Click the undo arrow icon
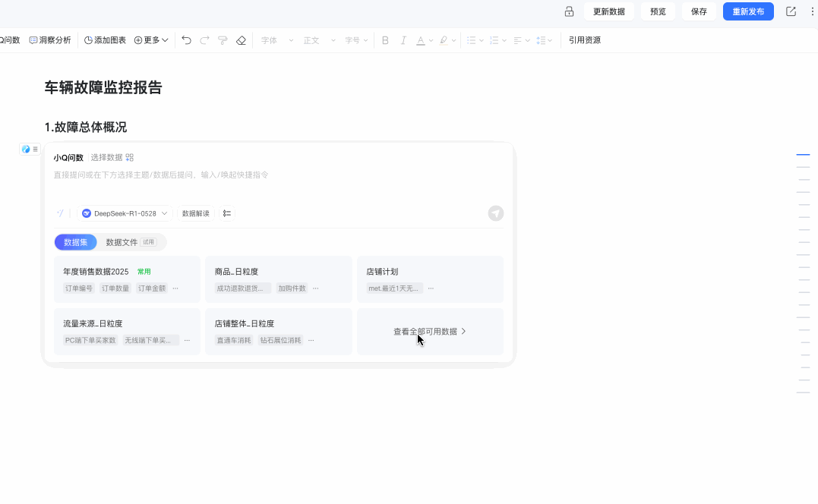Screen dimensions: 818x504 pos(186,40)
